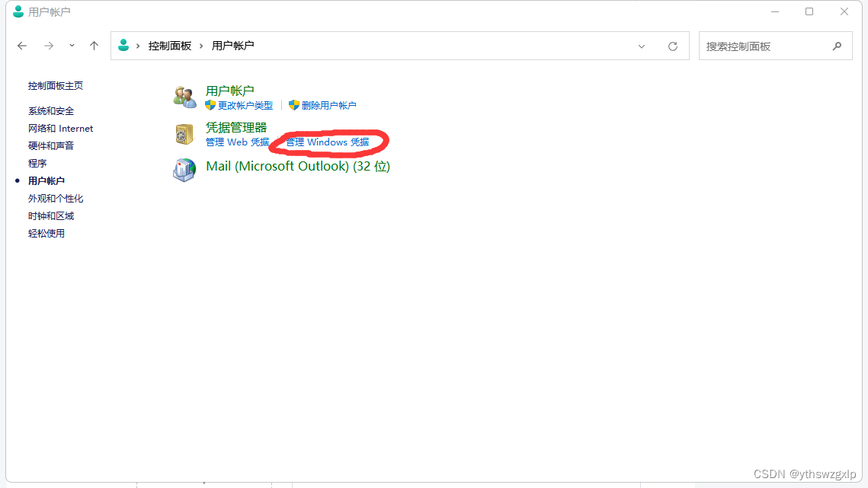868x488 pixels.
Task: Open 网络和 Internet category
Action: (60, 129)
